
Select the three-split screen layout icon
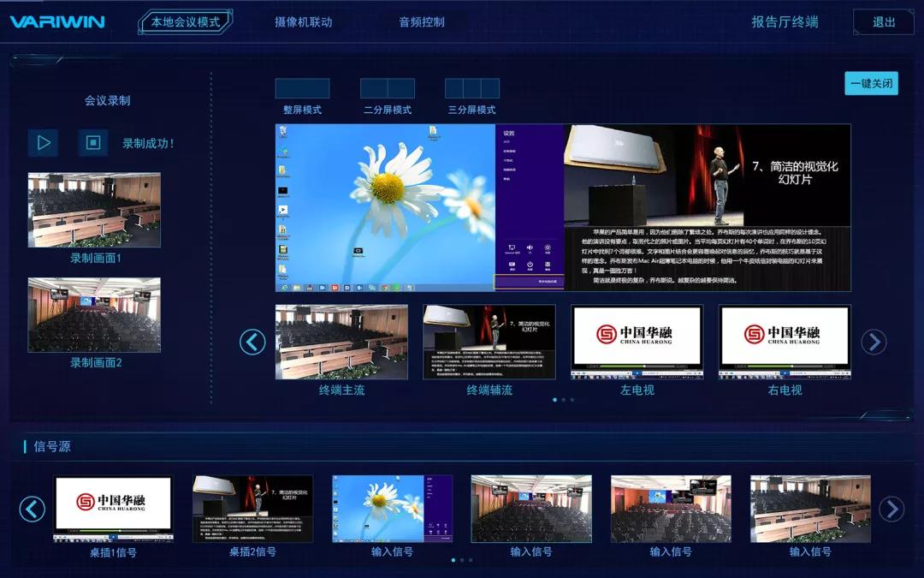click(x=471, y=88)
